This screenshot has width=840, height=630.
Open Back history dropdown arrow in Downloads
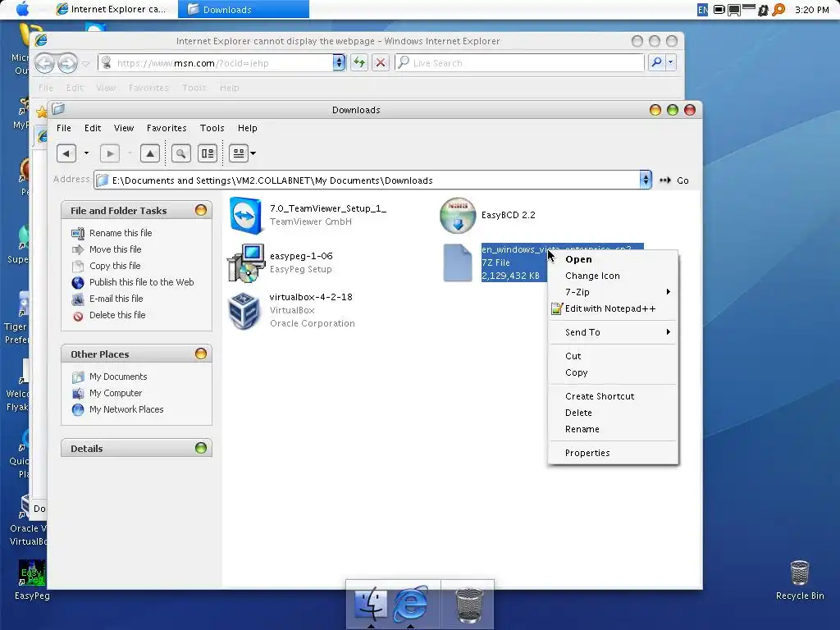86,153
